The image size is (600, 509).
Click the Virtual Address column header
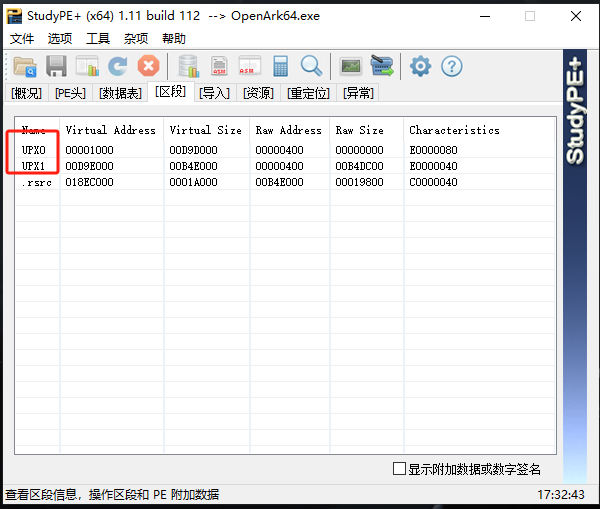[x=111, y=130]
